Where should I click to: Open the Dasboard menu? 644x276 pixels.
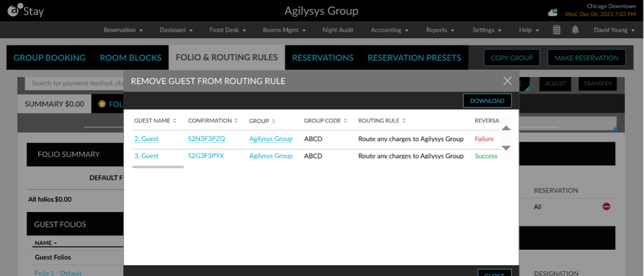[176, 30]
